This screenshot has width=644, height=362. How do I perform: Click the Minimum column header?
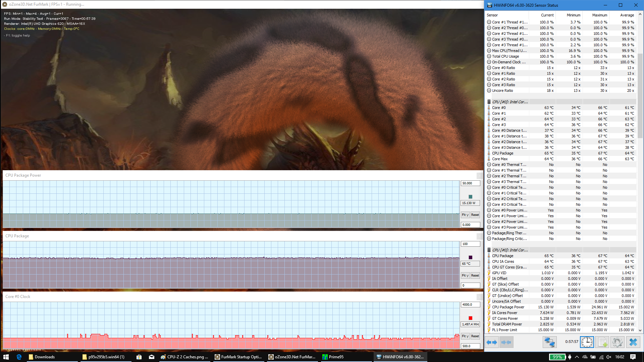pyautogui.click(x=569, y=15)
